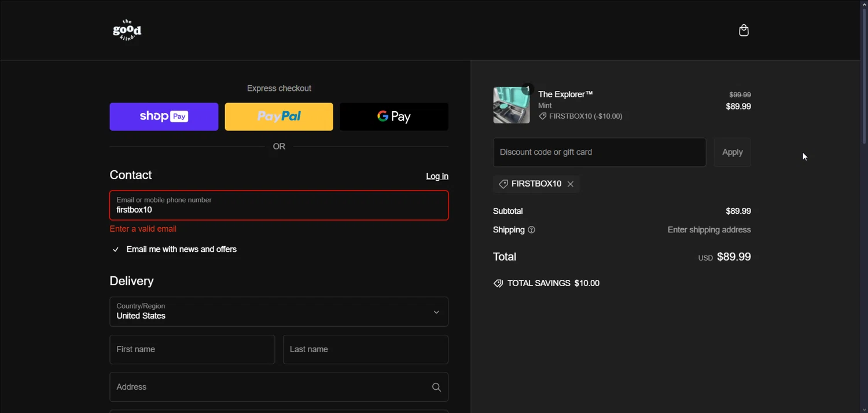Screen dimensions: 868x413
Task: Click The Explorer product thumbnail
Action: click(x=512, y=105)
